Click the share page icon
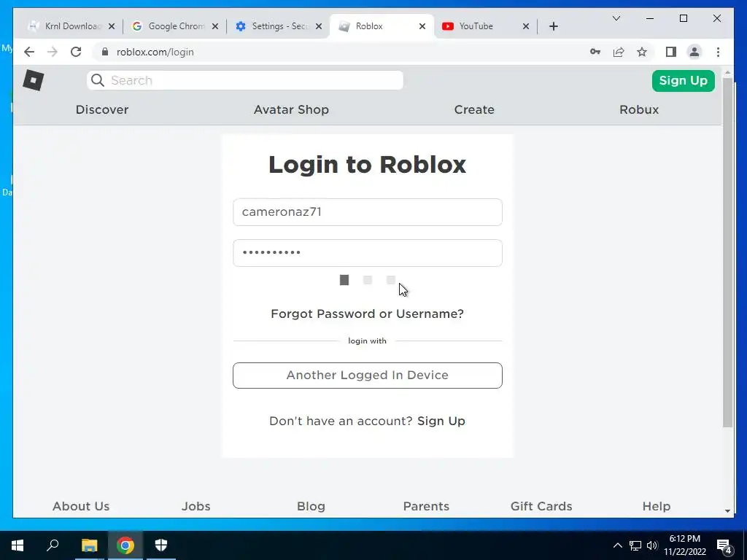 (x=619, y=52)
